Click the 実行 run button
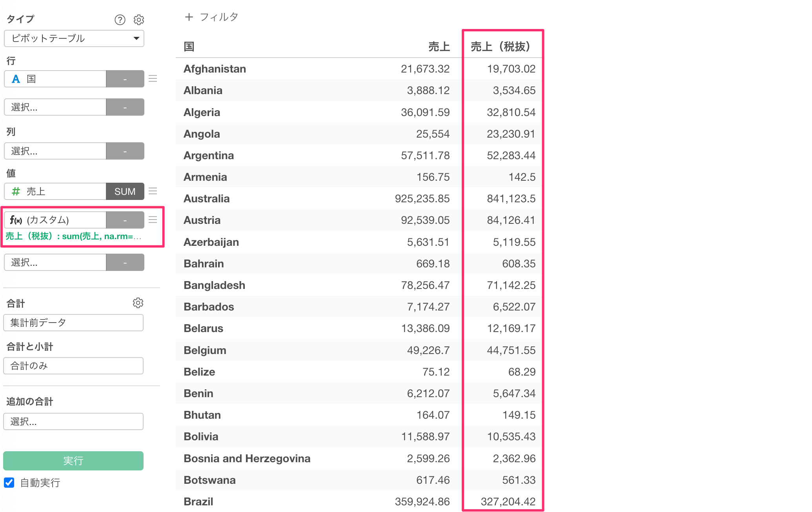812x512 pixels. coord(73,461)
